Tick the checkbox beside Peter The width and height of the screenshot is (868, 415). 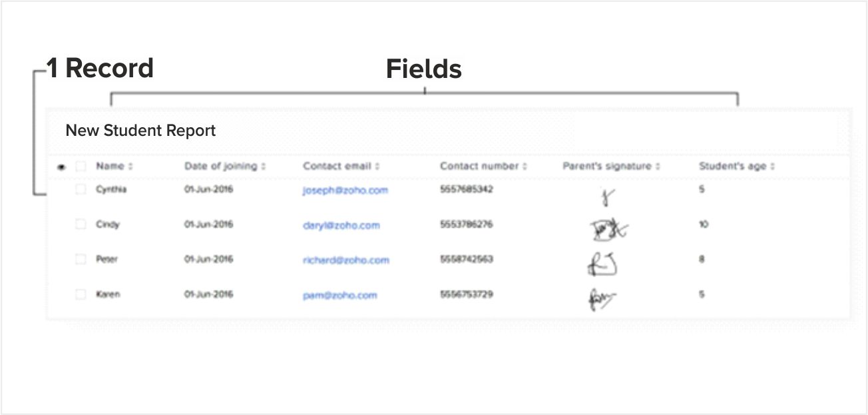point(81,259)
